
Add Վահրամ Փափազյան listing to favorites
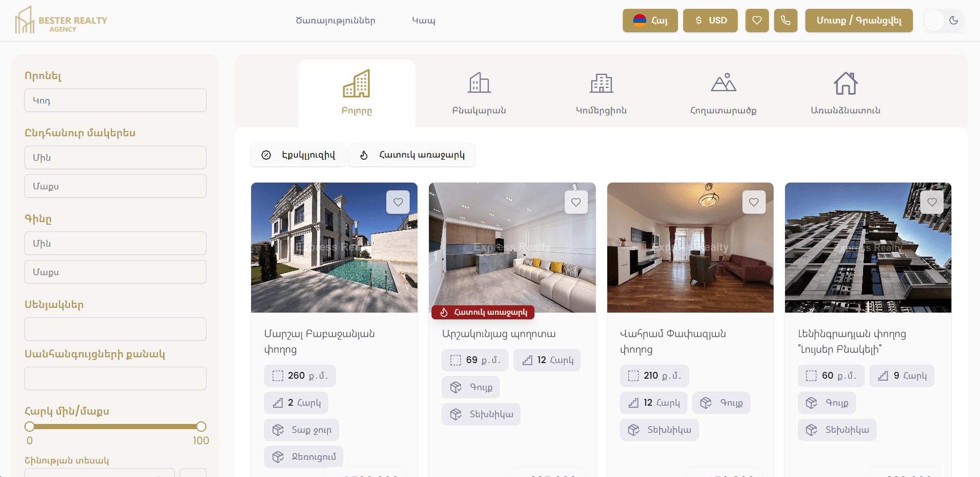753,202
